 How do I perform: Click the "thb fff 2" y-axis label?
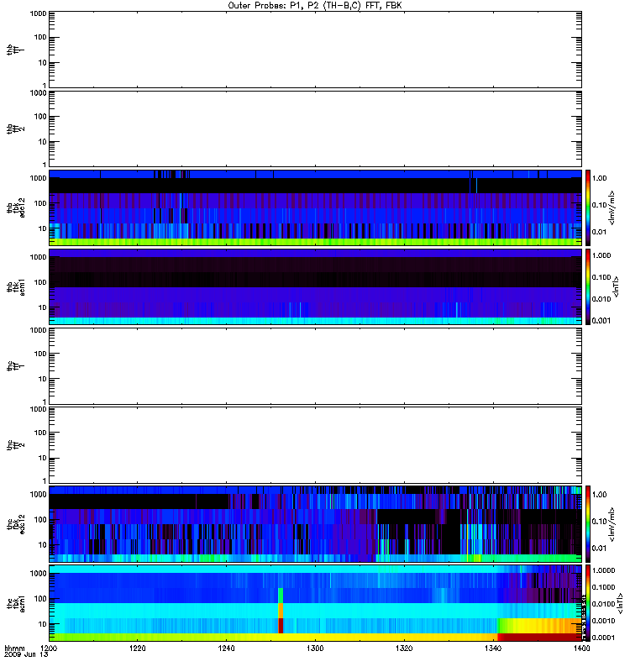point(15,129)
